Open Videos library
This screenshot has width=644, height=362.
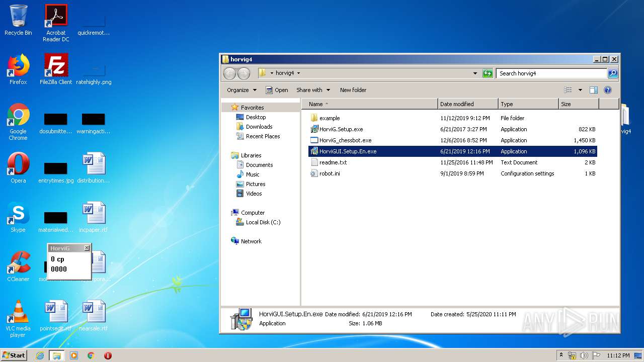click(254, 194)
